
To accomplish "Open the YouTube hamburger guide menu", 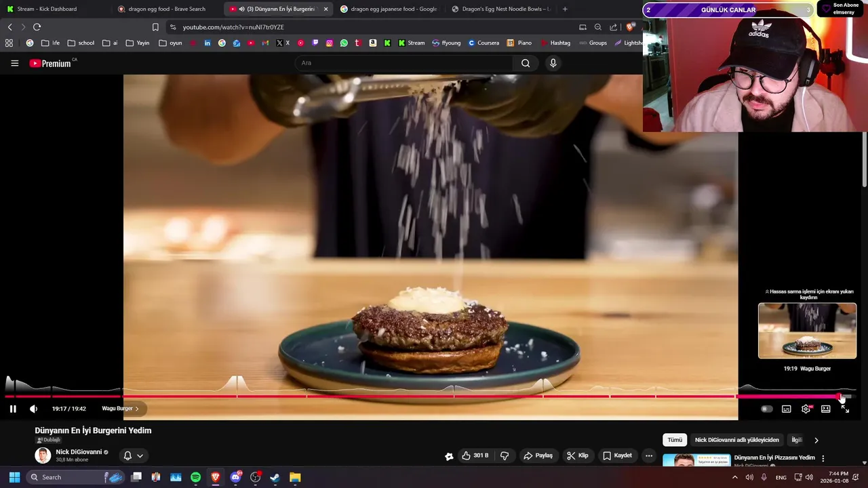I will tap(14, 63).
